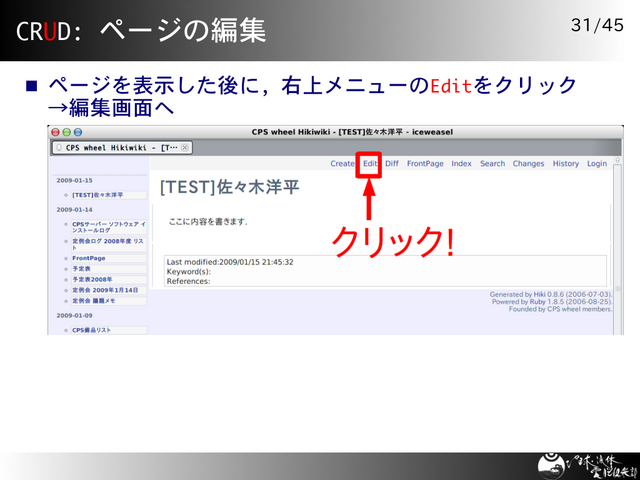Open the Changes menu link
The image size is (640, 480).
pos(528,164)
